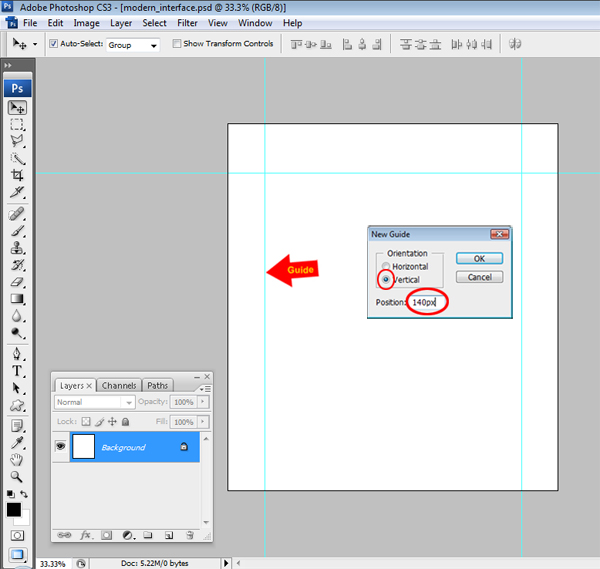Open the status bar info arrow
600x569 pixels.
226,563
